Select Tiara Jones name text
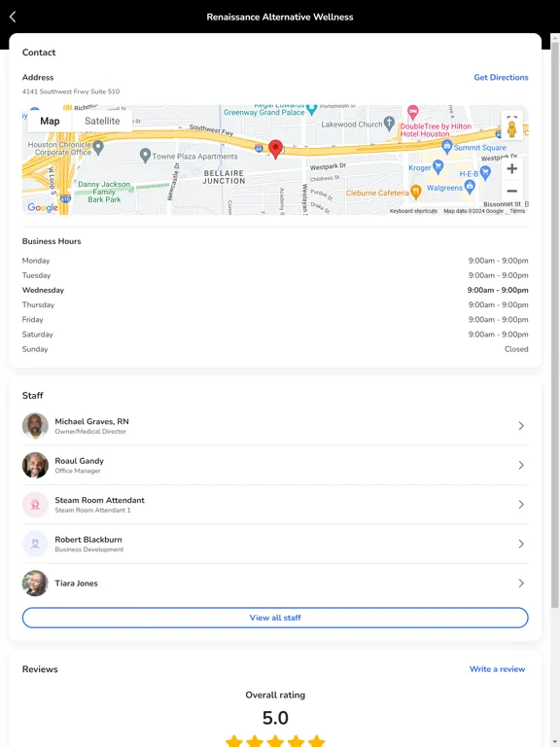Screen dimensions: 560x747 tap(76, 584)
